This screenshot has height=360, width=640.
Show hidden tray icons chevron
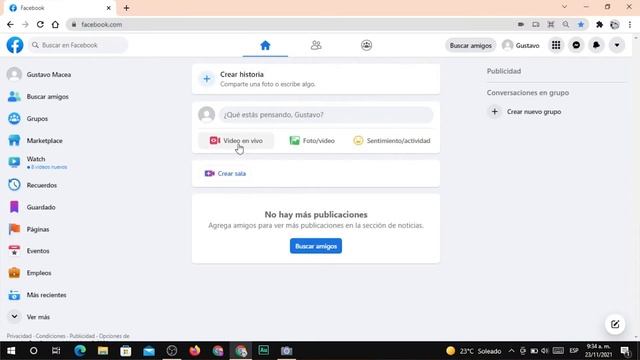(x=511, y=351)
